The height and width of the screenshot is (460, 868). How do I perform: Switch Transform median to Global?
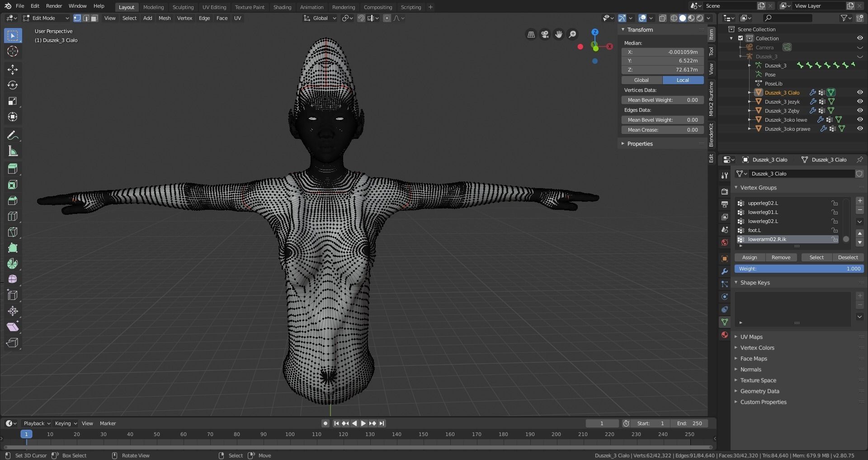[642, 80]
